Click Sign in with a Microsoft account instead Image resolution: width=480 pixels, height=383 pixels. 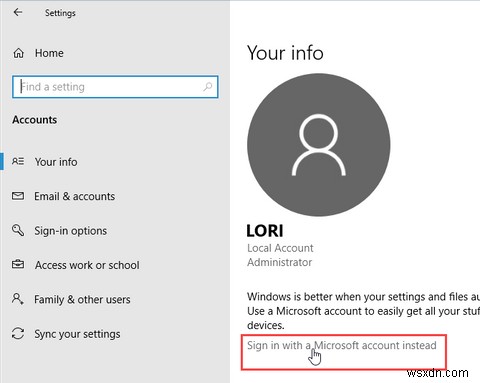[x=342, y=345]
